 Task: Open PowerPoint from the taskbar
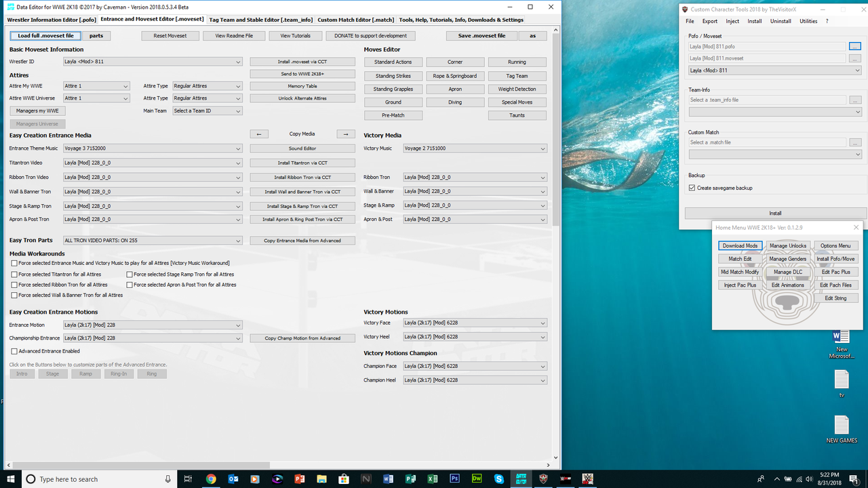(x=300, y=479)
